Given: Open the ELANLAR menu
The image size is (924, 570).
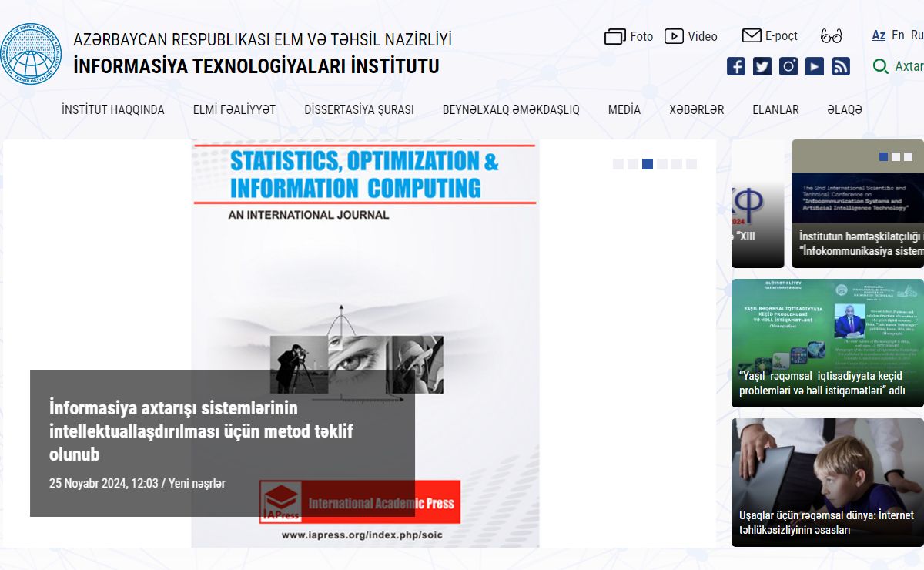Looking at the screenshot, I should pos(775,110).
